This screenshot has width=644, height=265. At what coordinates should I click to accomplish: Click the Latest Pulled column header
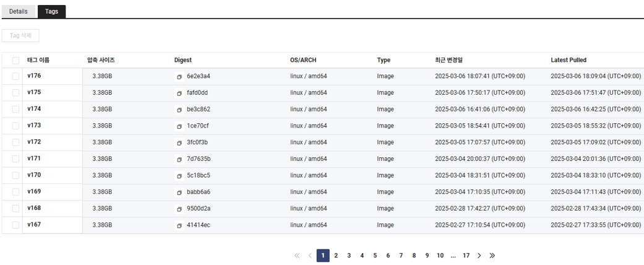point(569,60)
